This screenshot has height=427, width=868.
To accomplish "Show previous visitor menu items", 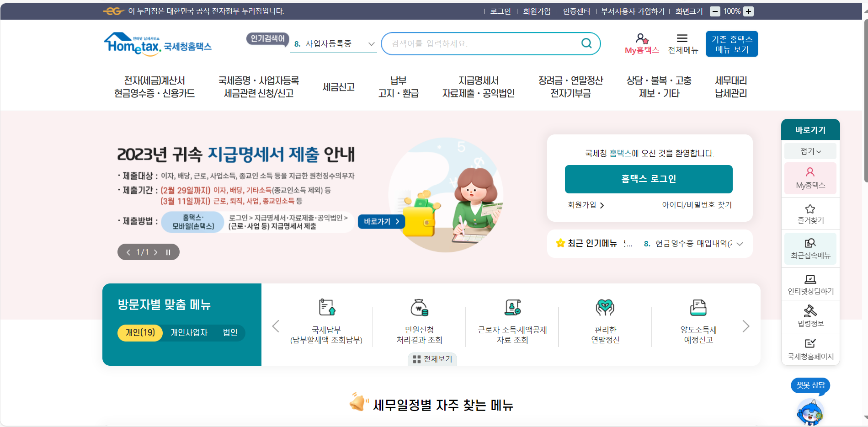I will (276, 326).
